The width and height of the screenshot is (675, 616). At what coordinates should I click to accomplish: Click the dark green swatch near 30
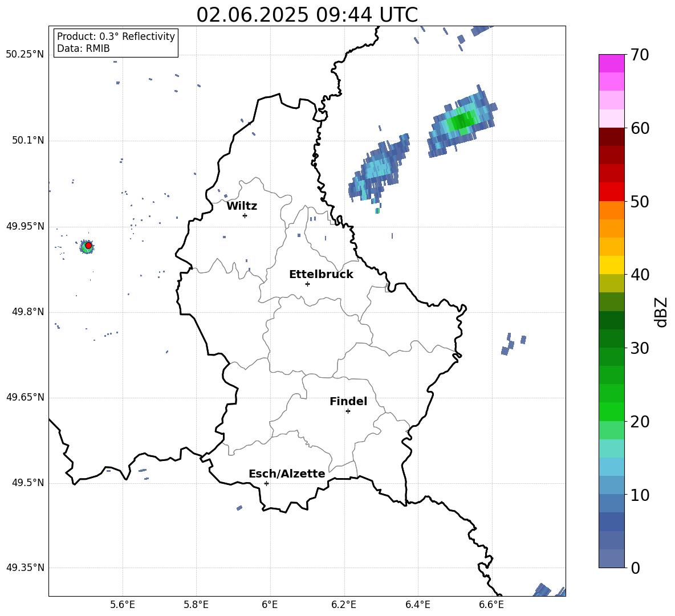[x=611, y=338]
